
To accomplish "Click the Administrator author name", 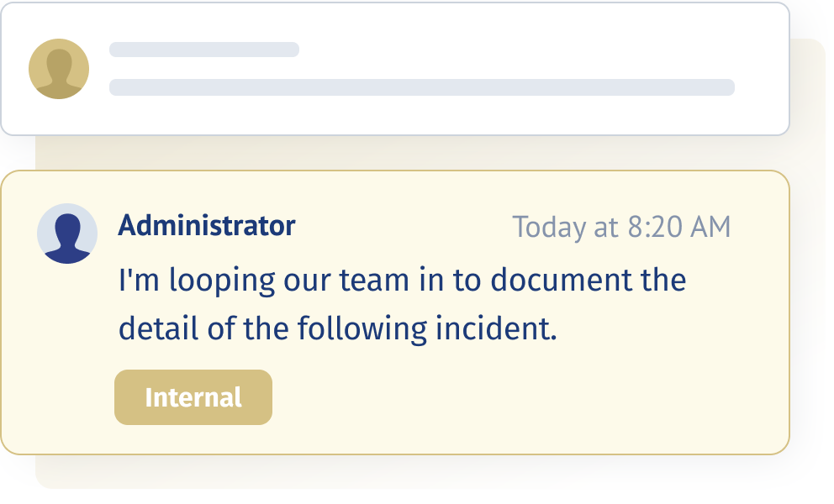I will (x=206, y=225).
